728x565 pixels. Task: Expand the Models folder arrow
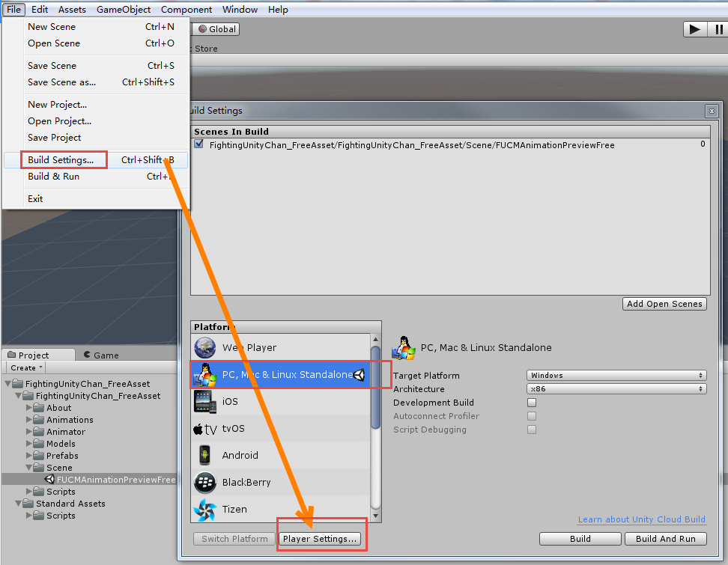click(x=28, y=444)
